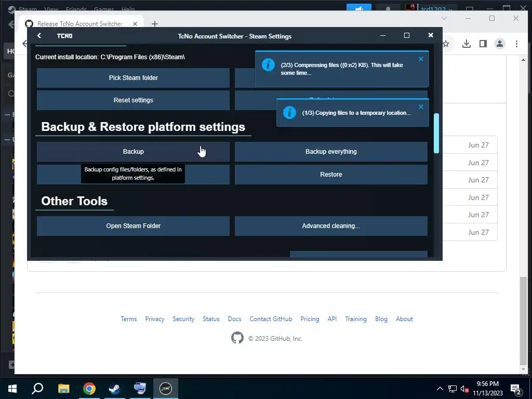Dismiss the Copying files notification
Screen dimensions: 532x399
(x=421, y=107)
